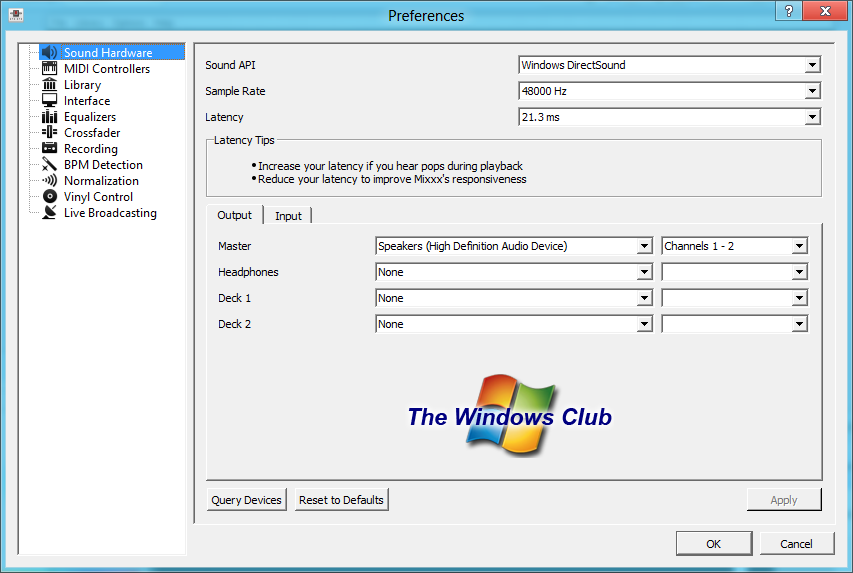The height and width of the screenshot is (573, 853).
Task: Open MIDI Controllers preferences page
Action: click(107, 69)
